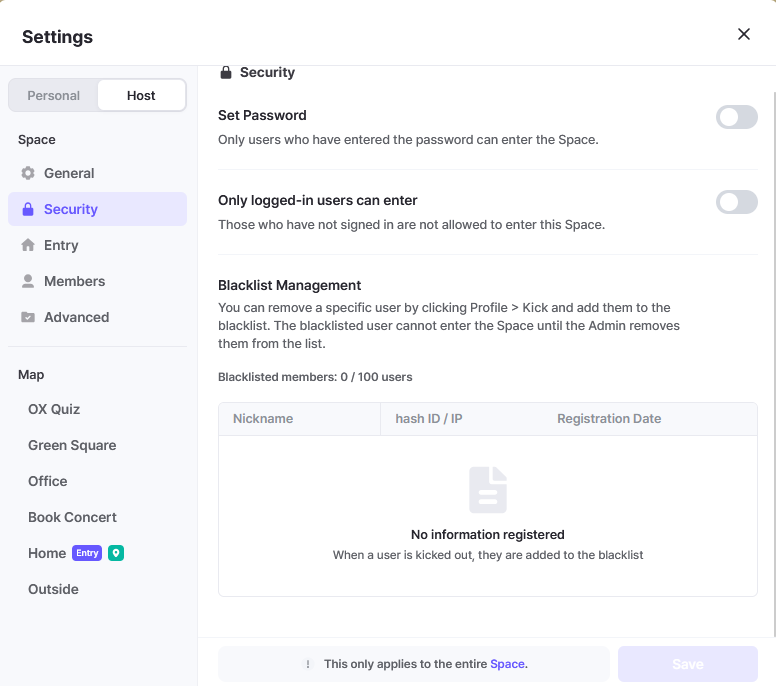Click the Nickname column header
This screenshot has height=686, width=776.
(x=263, y=419)
